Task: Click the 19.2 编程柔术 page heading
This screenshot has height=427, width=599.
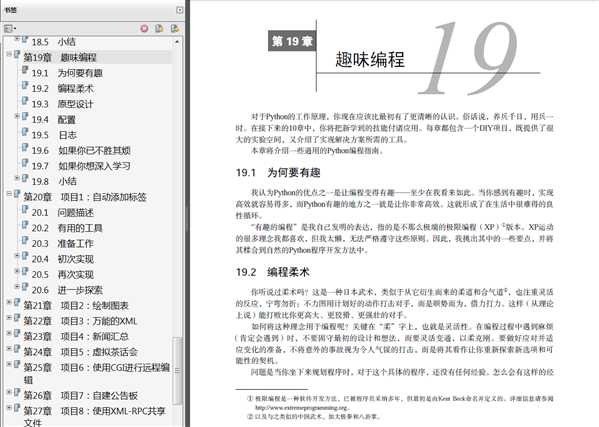Action: point(272,272)
